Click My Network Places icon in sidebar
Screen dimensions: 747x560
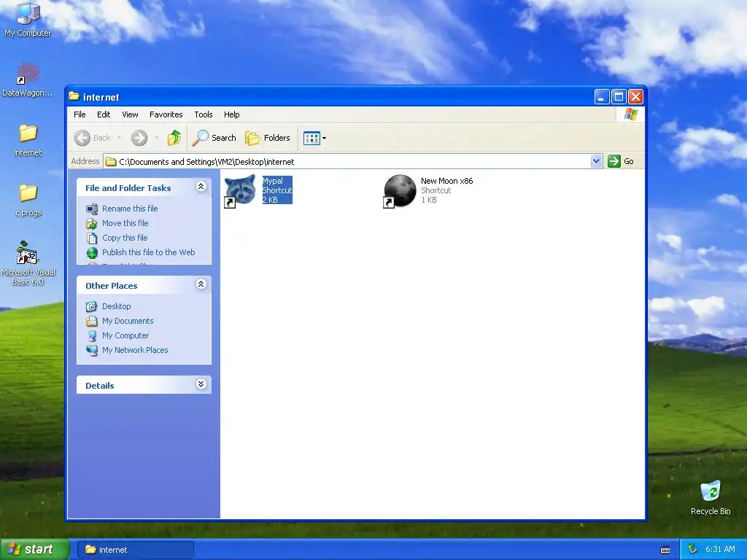pyautogui.click(x=92, y=351)
